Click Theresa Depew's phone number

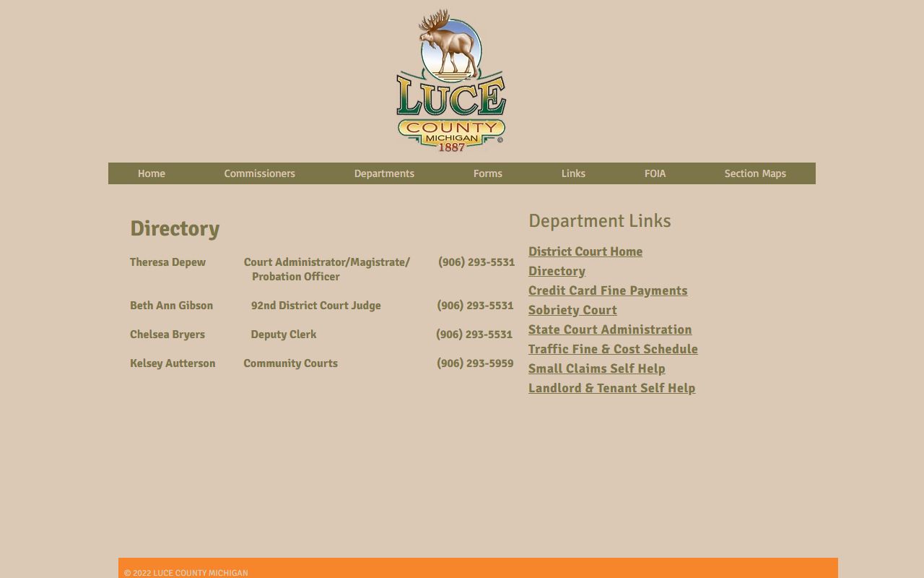tap(476, 262)
